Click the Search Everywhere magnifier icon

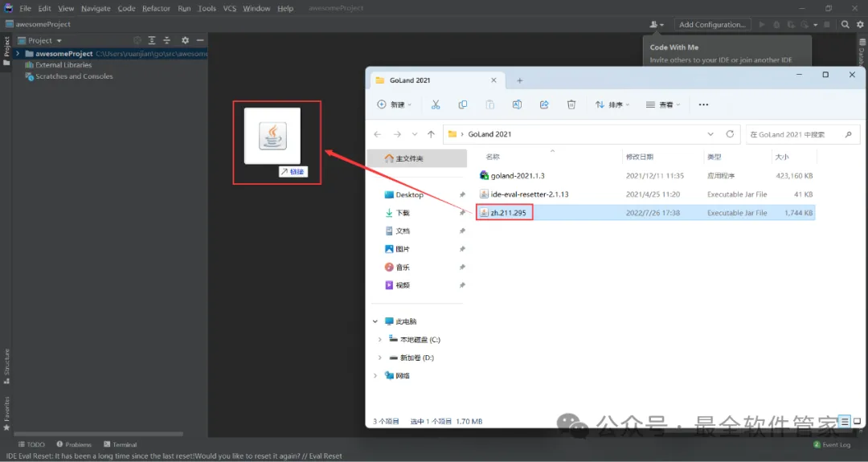(845, 24)
